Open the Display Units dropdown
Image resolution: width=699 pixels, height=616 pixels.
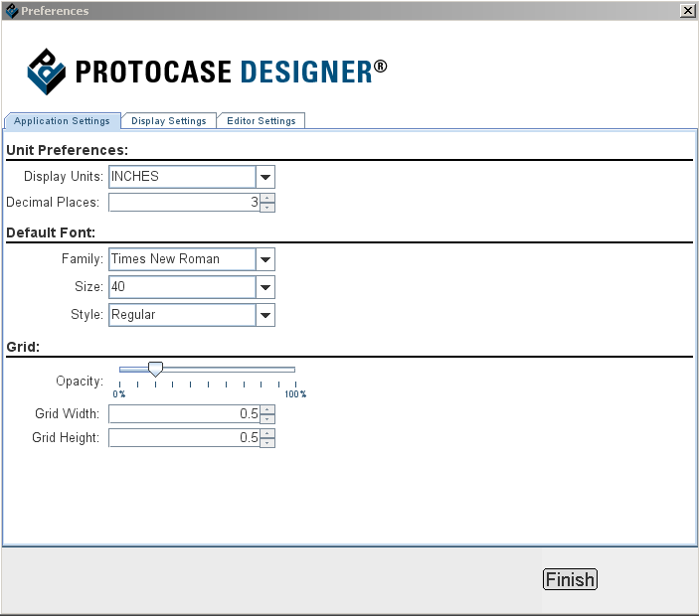pyautogui.click(x=265, y=177)
